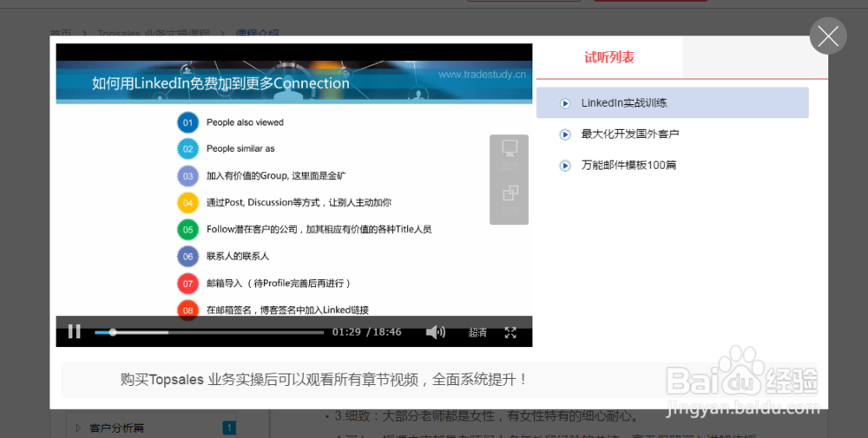Click the play icon beside LinkedIn实战训练

[565, 103]
